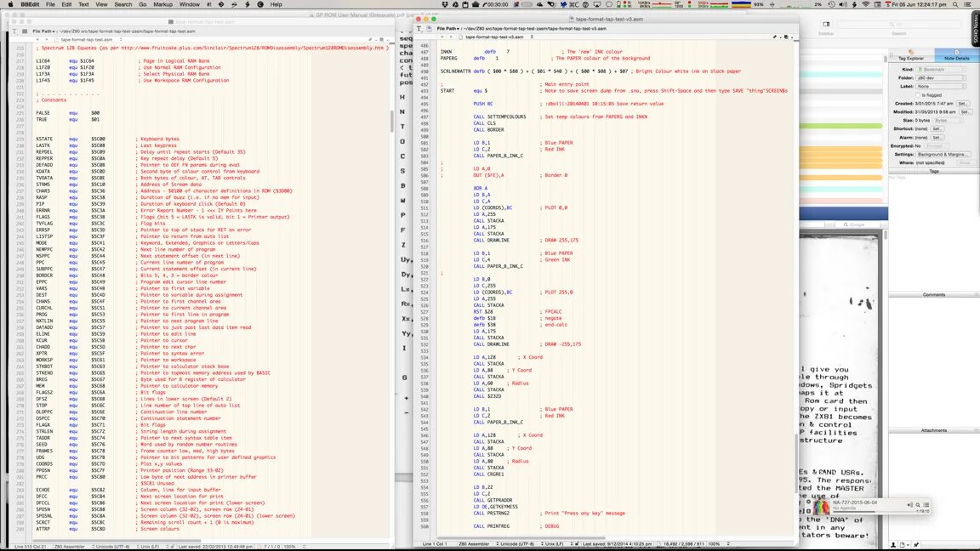Click the AirPlay display icon in menu bar
980x551 pixels.
click(597, 4)
